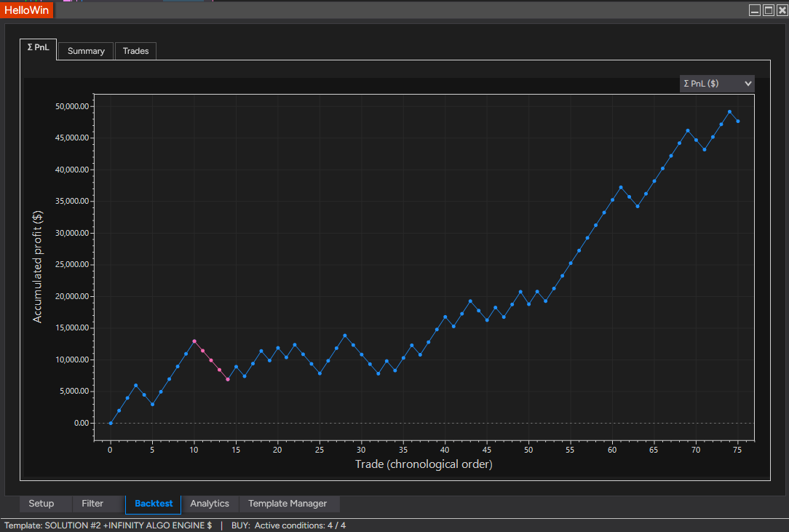
Task: Maximize the HelloWin window
Action: 769,10
